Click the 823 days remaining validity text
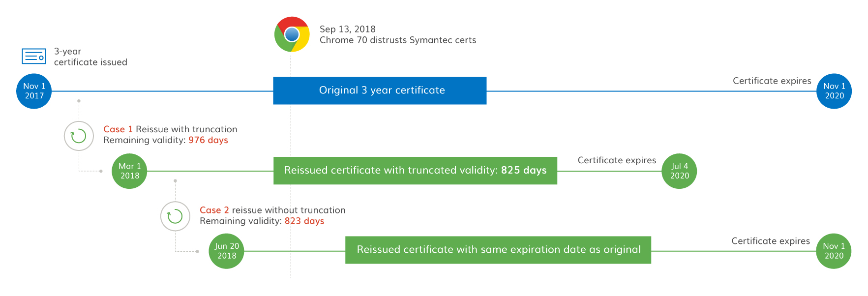 click(x=304, y=221)
